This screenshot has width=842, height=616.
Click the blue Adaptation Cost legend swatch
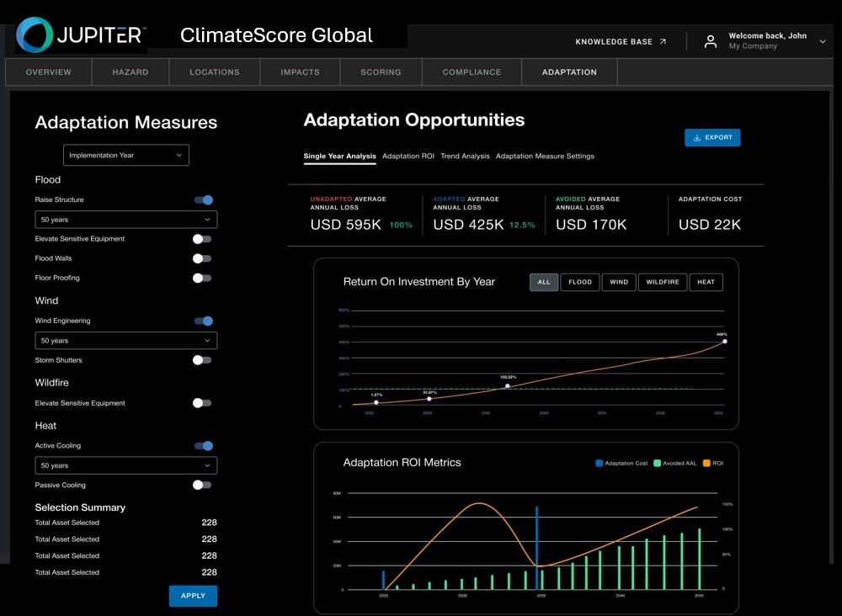point(600,463)
